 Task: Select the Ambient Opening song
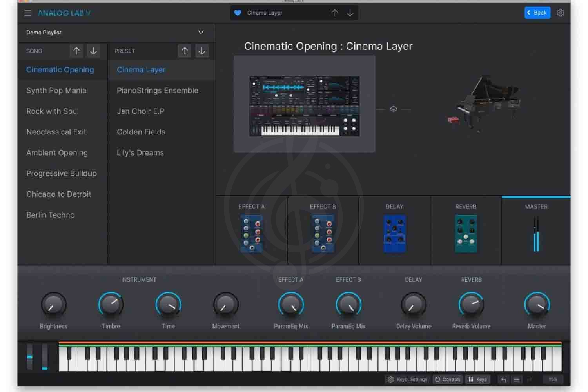pos(62,153)
